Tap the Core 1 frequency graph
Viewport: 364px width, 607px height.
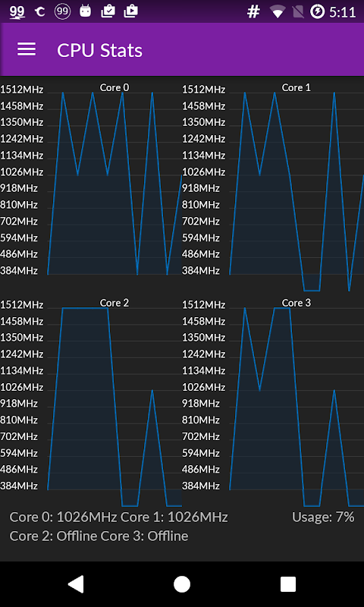[297, 192]
